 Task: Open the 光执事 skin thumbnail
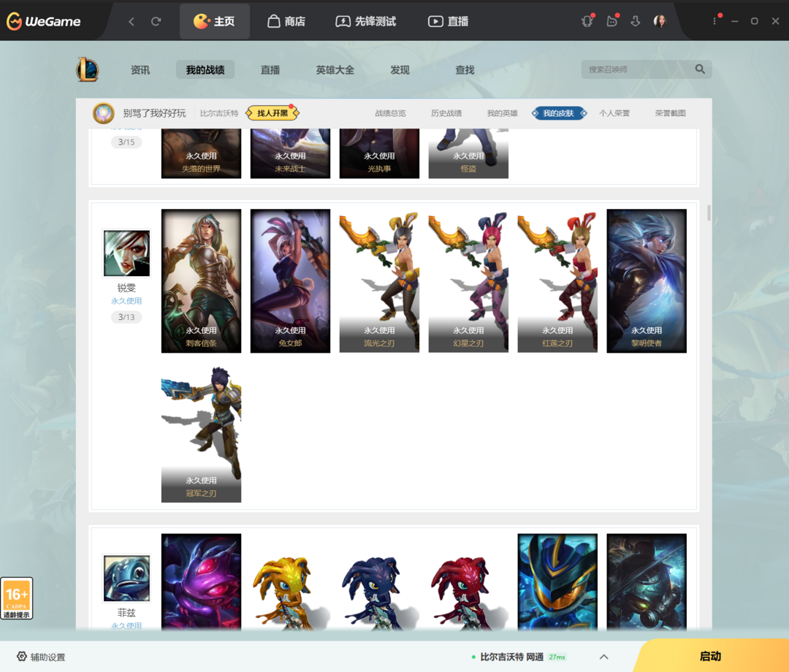point(379,153)
